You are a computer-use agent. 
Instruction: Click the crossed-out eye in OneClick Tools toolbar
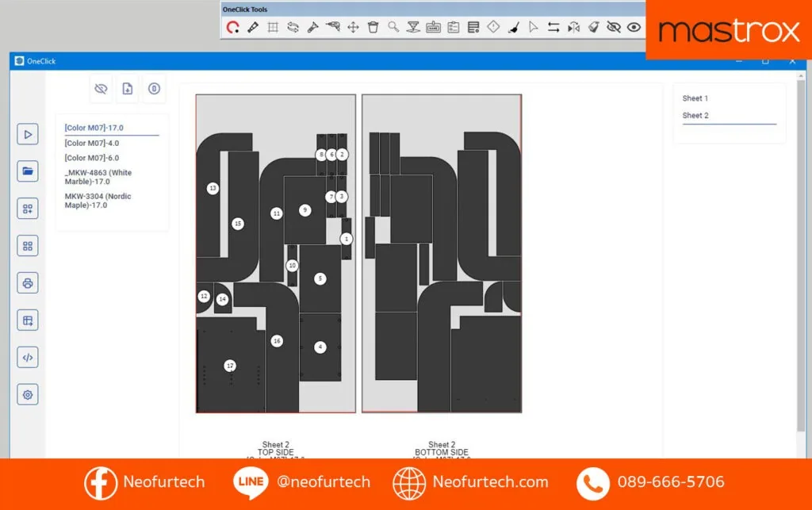(x=614, y=27)
